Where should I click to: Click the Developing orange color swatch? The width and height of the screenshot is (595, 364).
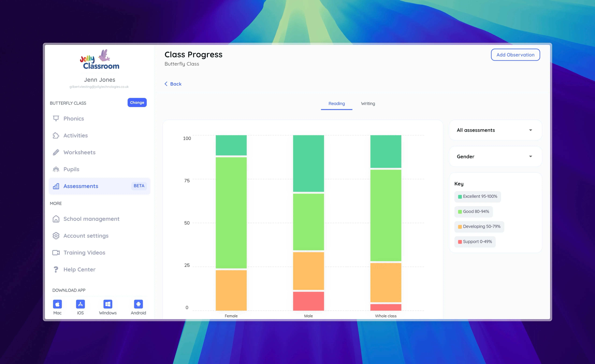click(x=460, y=227)
